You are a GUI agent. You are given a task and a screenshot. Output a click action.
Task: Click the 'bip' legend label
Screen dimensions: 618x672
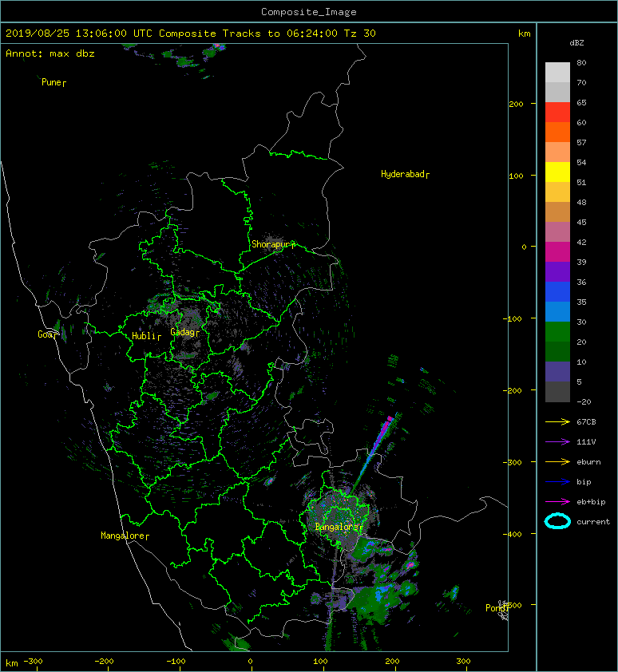[584, 482]
